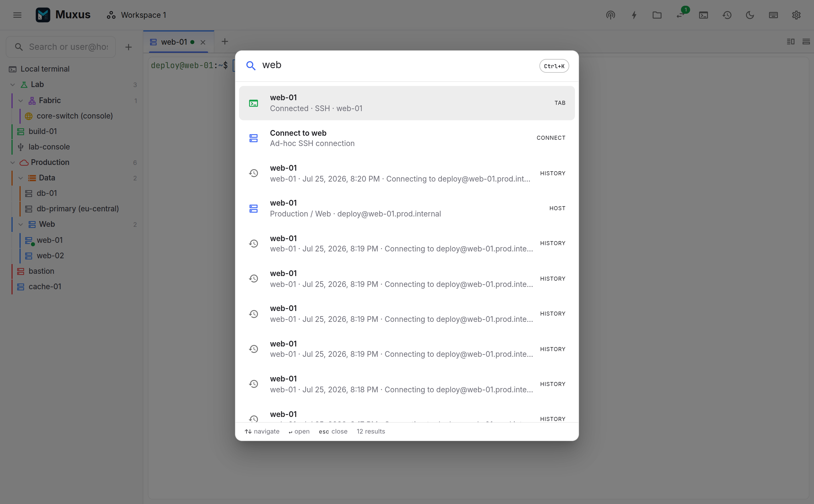Open web-01 history entry from 8:18 PM
This screenshot has width=814, height=504.
407,384
